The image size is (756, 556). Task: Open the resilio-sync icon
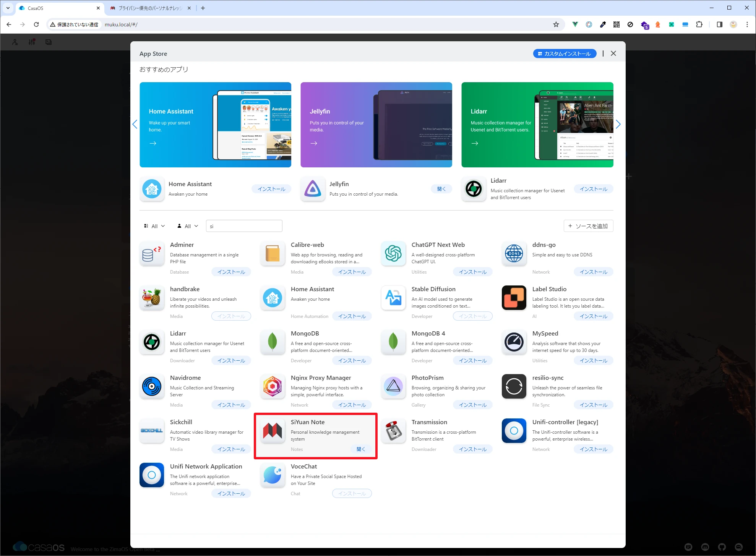514,387
